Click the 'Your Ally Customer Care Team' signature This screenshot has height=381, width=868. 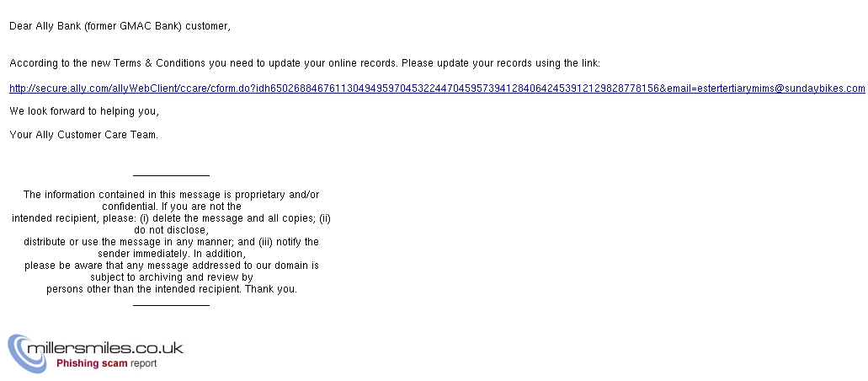click(83, 135)
